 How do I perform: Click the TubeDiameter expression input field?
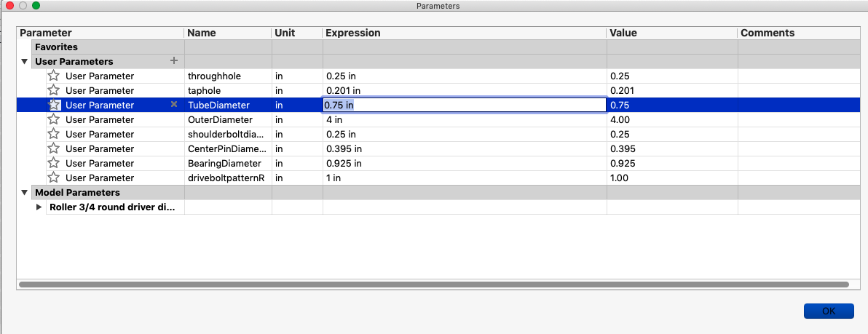point(464,105)
